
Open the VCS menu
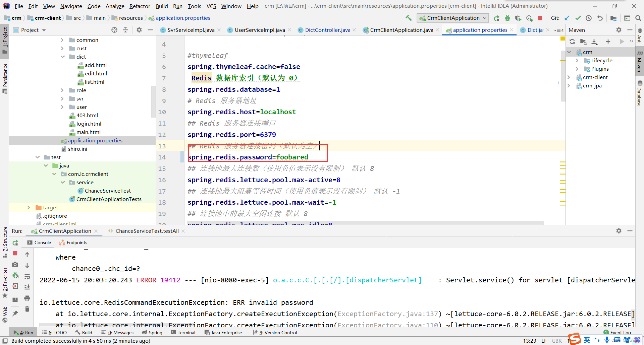point(211,6)
